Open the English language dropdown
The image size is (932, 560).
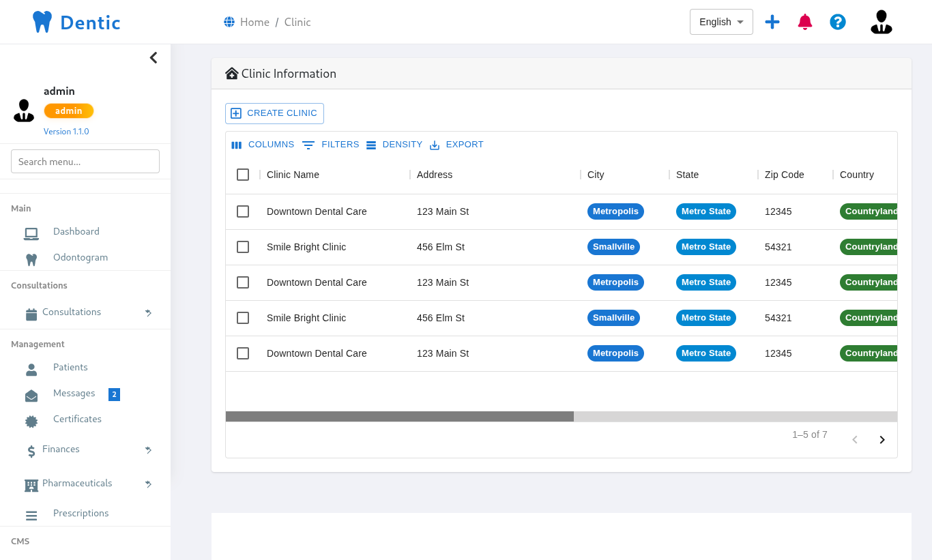tap(721, 22)
